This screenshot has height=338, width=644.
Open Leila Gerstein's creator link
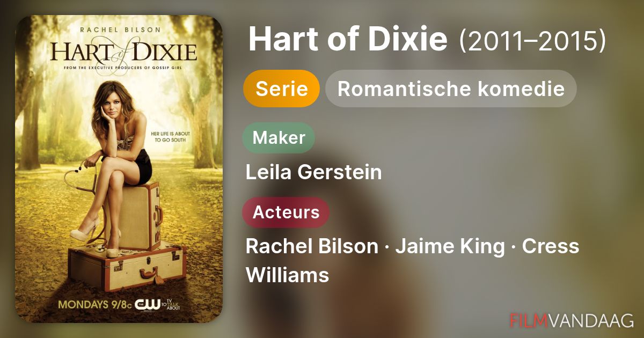pyautogui.click(x=313, y=172)
